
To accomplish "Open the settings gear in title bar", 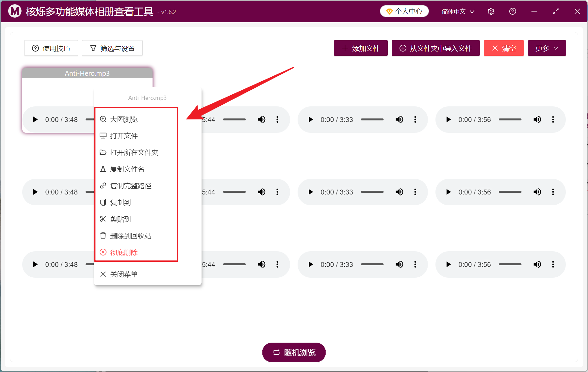I will click(x=491, y=11).
